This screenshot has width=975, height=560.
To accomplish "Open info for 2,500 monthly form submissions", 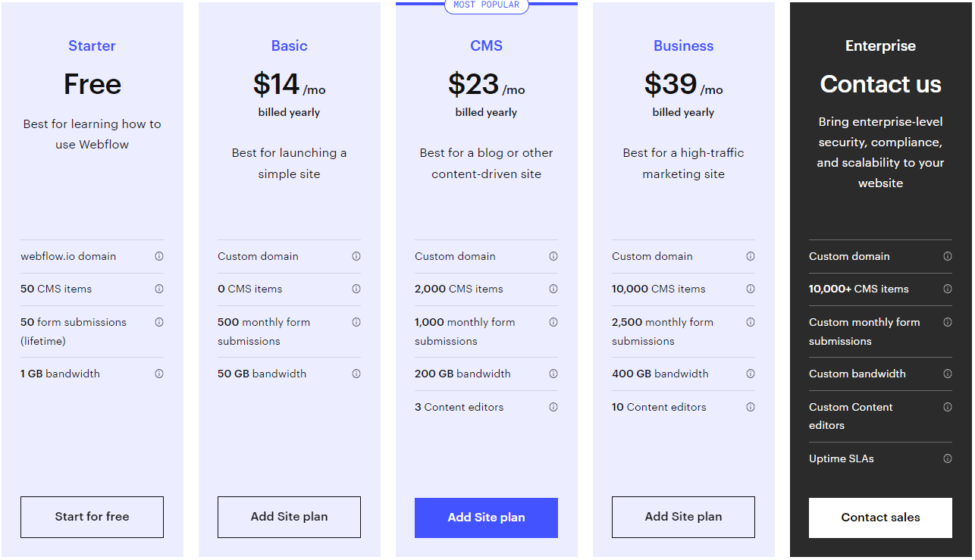I will click(751, 322).
